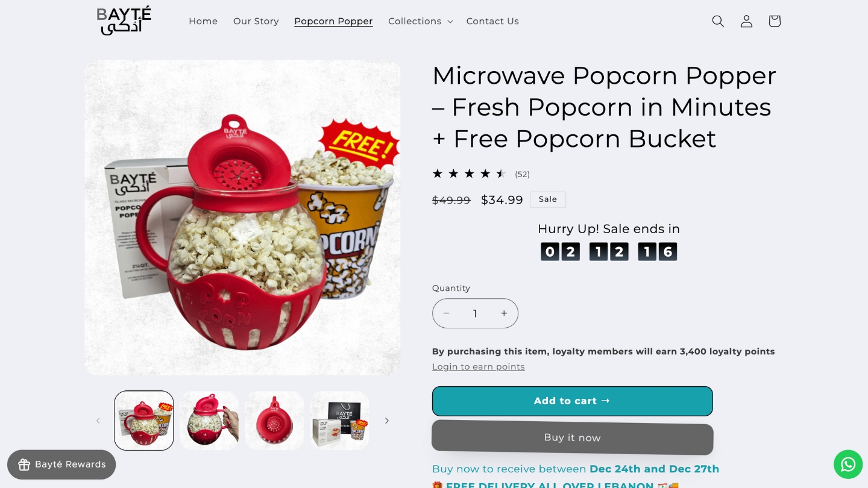Slide gallery thumbnails to the left
The image size is (868, 488).
(x=98, y=421)
